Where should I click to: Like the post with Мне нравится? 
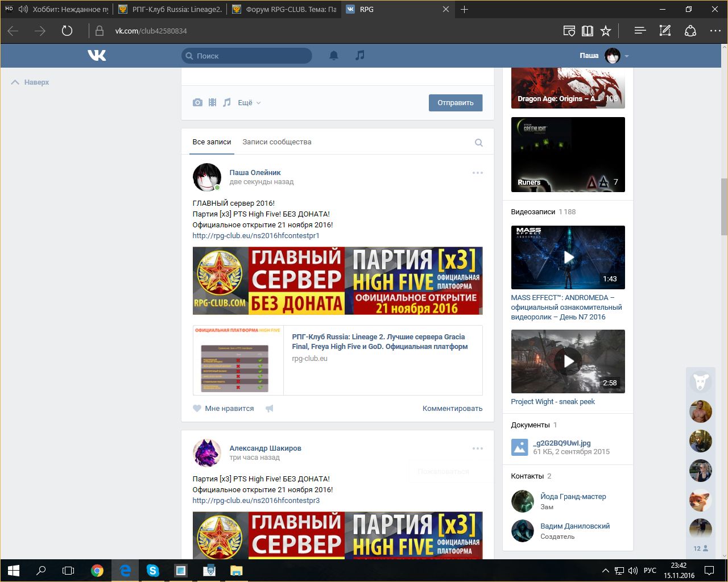pos(224,408)
